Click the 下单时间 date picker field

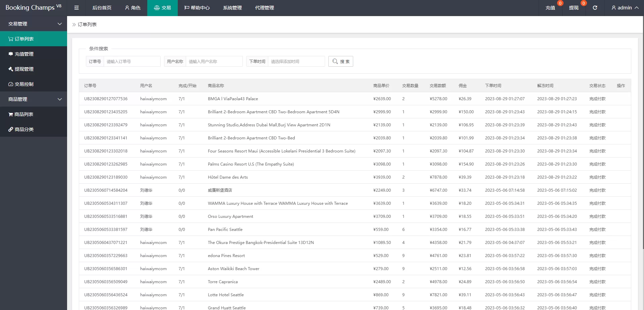coord(296,61)
